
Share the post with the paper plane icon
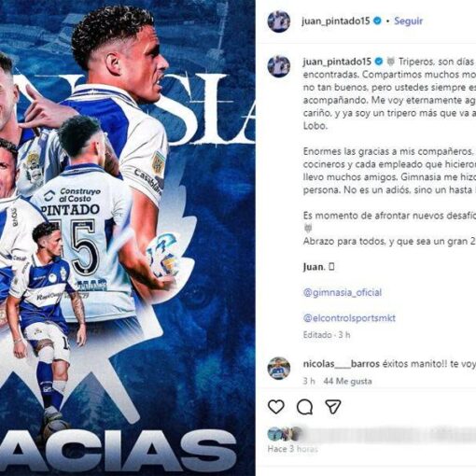click(333, 406)
